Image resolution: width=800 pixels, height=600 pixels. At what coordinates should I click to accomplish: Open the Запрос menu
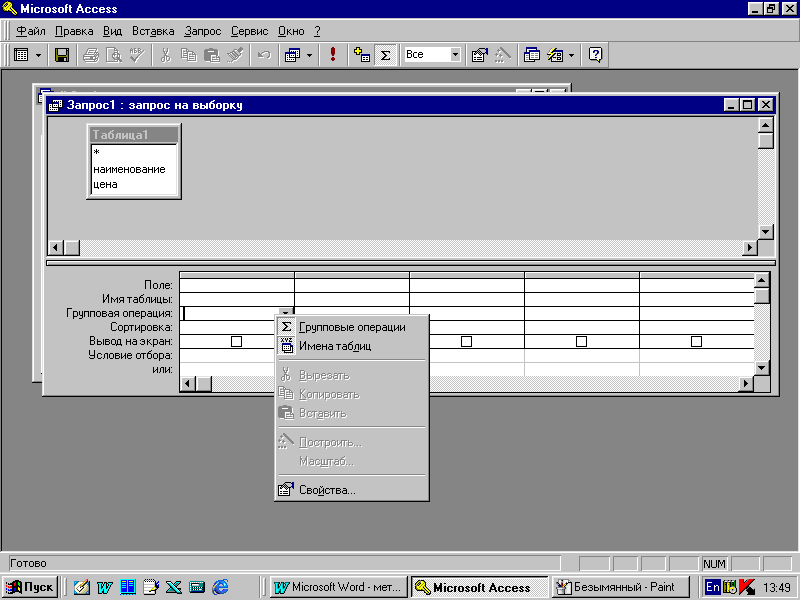[x=203, y=31]
